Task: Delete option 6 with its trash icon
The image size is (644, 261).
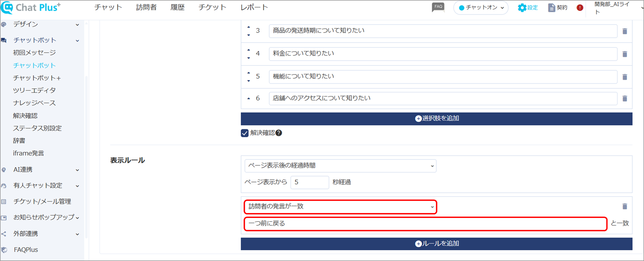Action: [625, 99]
